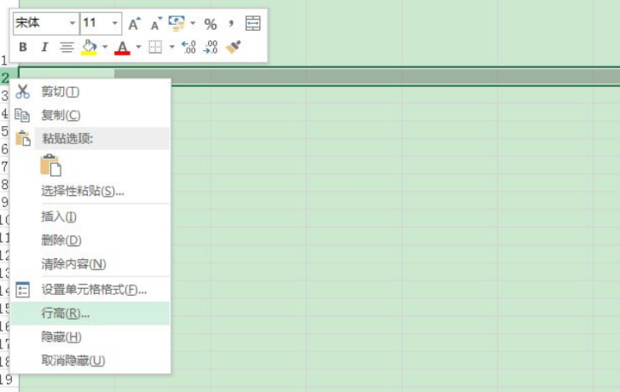Click the borders grid icon
The image size is (620, 392).
pyautogui.click(x=155, y=47)
